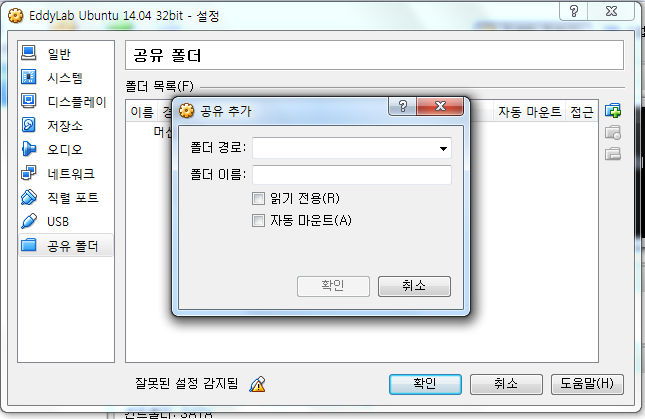This screenshot has height=419, width=645.
Task: Toggle the 자동 마운트(A) auto-mount checkbox
Action: point(258,221)
